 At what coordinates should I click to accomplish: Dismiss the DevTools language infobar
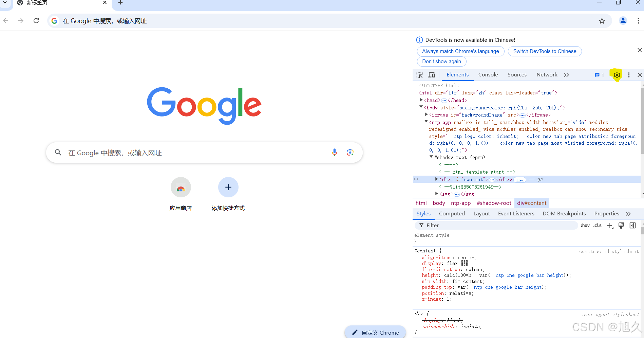[640, 50]
